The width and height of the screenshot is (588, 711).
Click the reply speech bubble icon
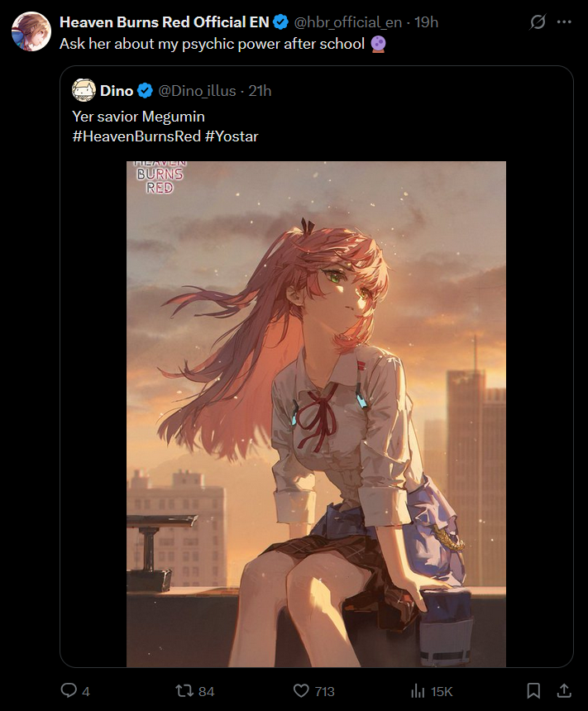coord(69,690)
